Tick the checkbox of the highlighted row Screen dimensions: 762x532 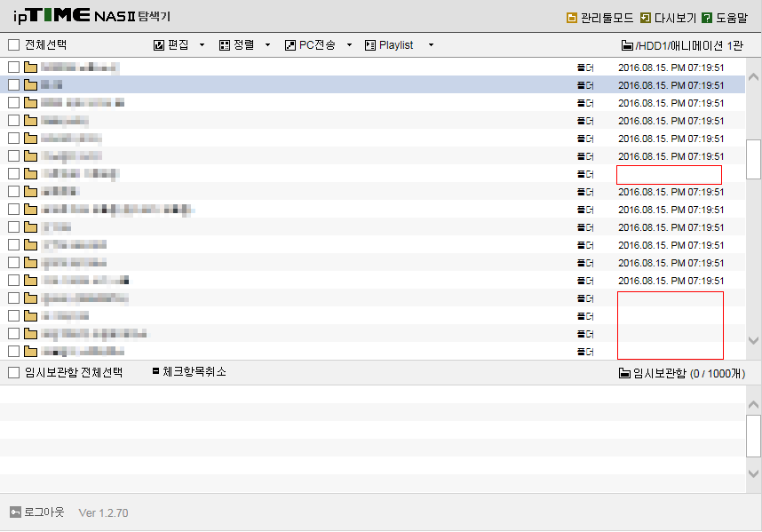tap(13, 85)
